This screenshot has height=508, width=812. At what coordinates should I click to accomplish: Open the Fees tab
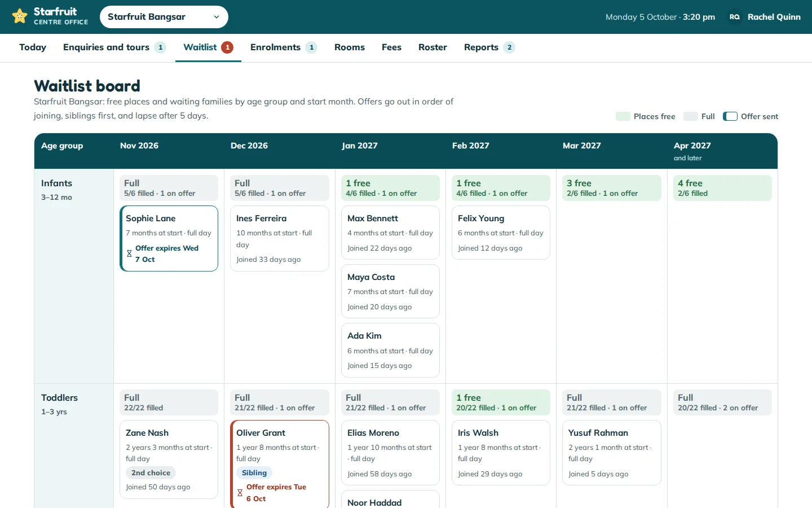391,47
